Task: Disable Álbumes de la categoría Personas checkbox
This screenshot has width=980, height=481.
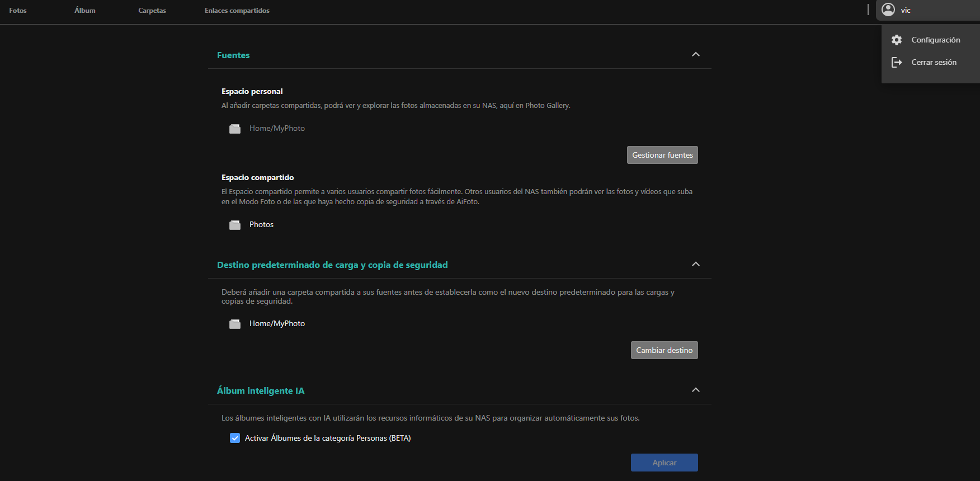Action: point(235,438)
